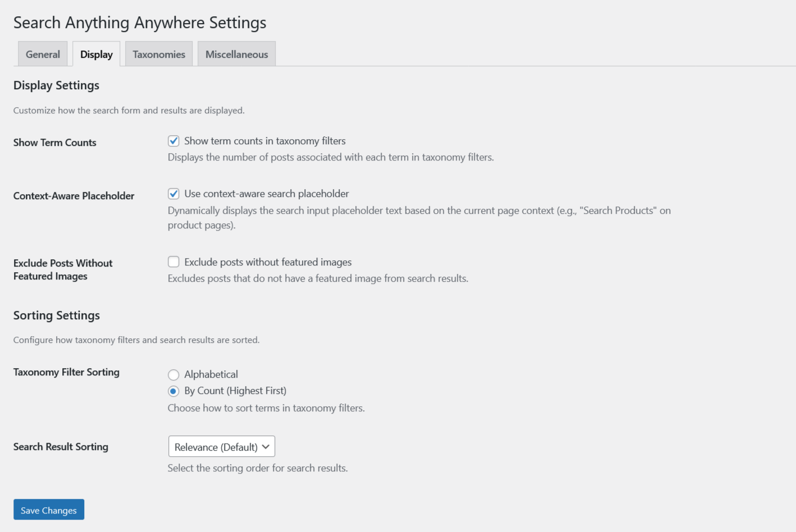Disable the context-aware search placeholder checkbox
The width and height of the screenshot is (796, 532).
coord(173,194)
